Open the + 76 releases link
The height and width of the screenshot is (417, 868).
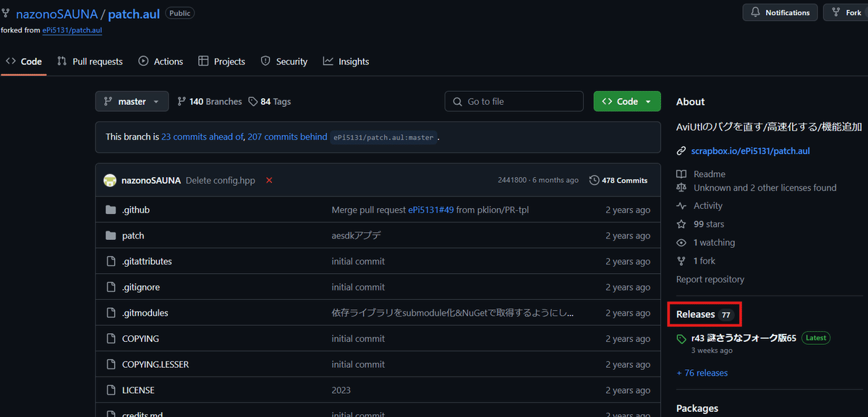coord(702,373)
